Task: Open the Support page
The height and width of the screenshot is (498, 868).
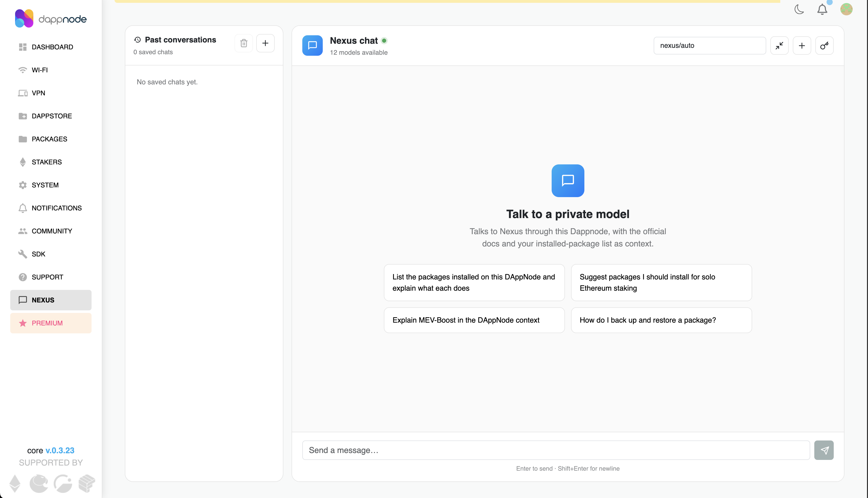Action: coord(51,277)
